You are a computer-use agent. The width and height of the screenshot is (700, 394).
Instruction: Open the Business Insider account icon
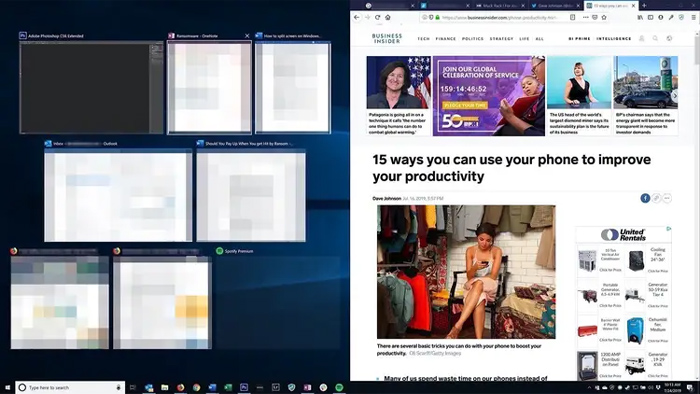[642, 38]
